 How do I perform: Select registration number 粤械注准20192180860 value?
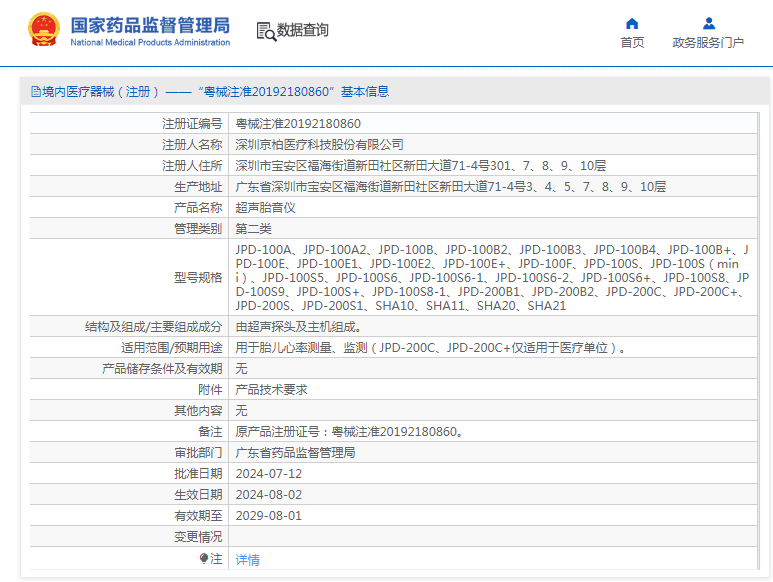[x=298, y=124]
